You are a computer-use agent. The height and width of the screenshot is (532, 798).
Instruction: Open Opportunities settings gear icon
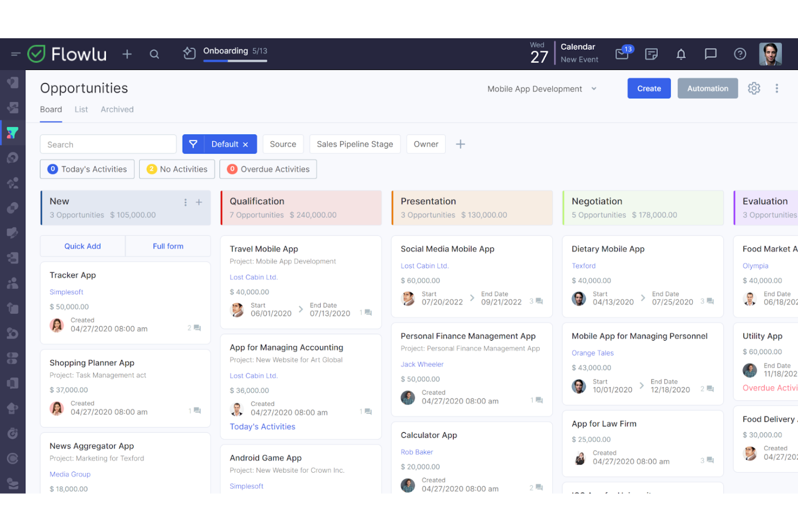click(x=754, y=88)
